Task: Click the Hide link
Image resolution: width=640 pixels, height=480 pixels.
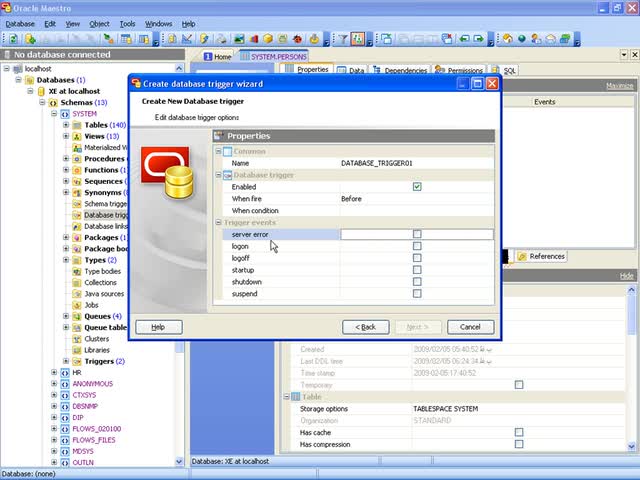Action: [627, 276]
